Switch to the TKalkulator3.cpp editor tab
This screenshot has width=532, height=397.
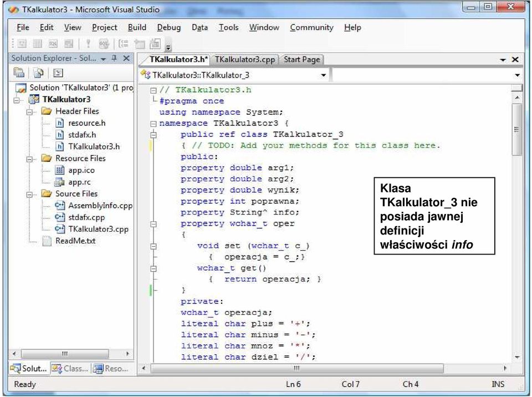[245, 59]
